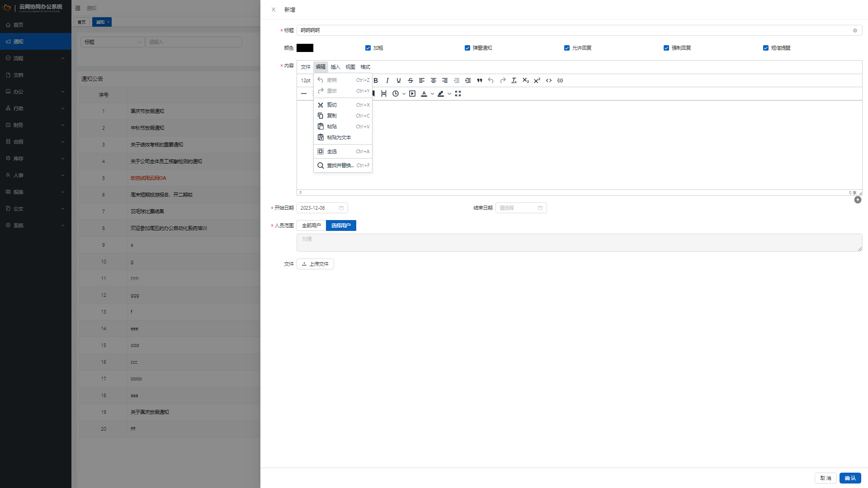The height and width of the screenshot is (488, 868).
Task: Apply background highlight color with the marker icon
Action: click(441, 94)
